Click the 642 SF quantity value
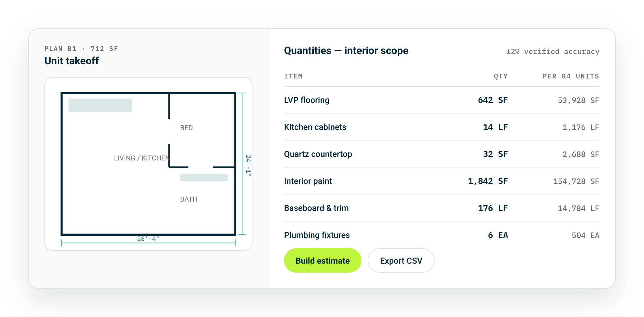This screenshot has width=644, height=317. 493,100
